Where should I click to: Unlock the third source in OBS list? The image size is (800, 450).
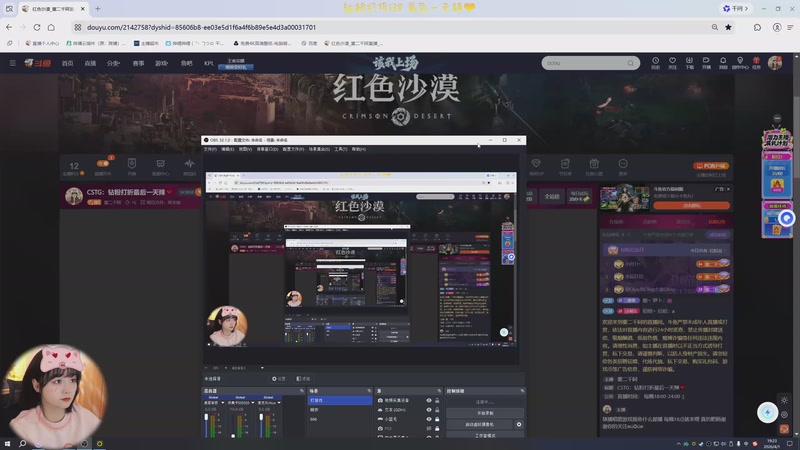437,419
